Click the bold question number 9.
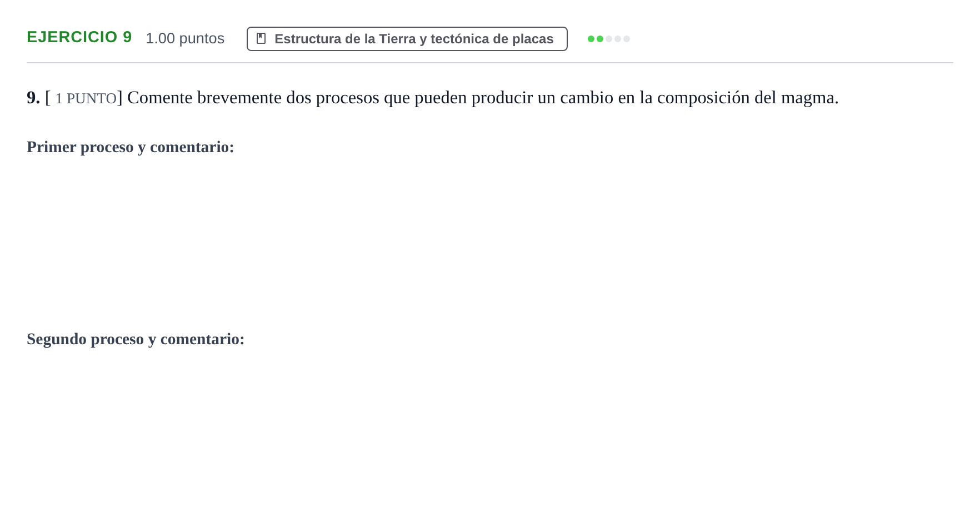This screenshot has height=523, width=980. click(x=33, y=98)
